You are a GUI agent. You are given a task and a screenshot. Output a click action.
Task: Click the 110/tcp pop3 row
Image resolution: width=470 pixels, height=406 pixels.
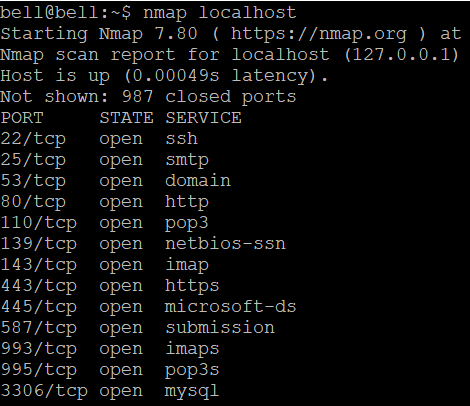105,223
